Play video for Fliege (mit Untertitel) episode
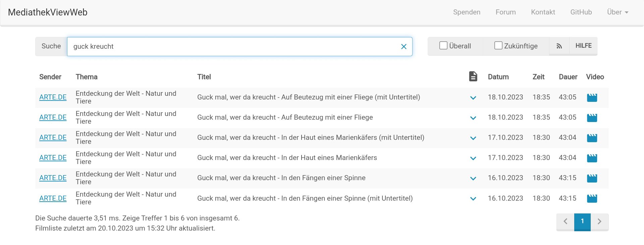This screenshot has height=245, width=644. coord(592,97)
